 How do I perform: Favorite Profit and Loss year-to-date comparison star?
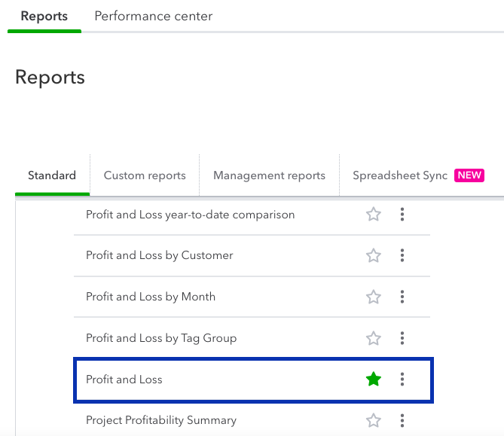coord(374,215)
